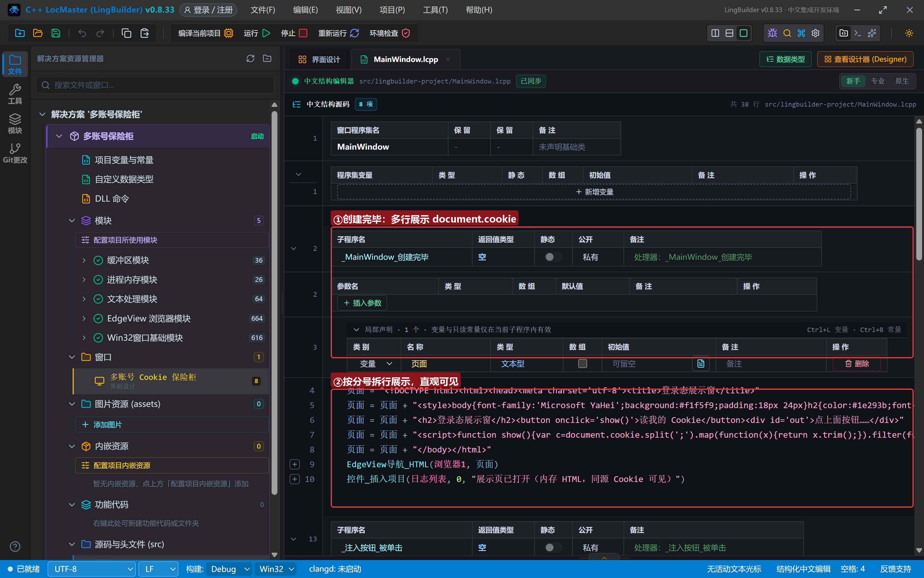Open the 模块 sidebar panel
The width and height of the screenshot is (924, 578).
[x=15, y=124]
